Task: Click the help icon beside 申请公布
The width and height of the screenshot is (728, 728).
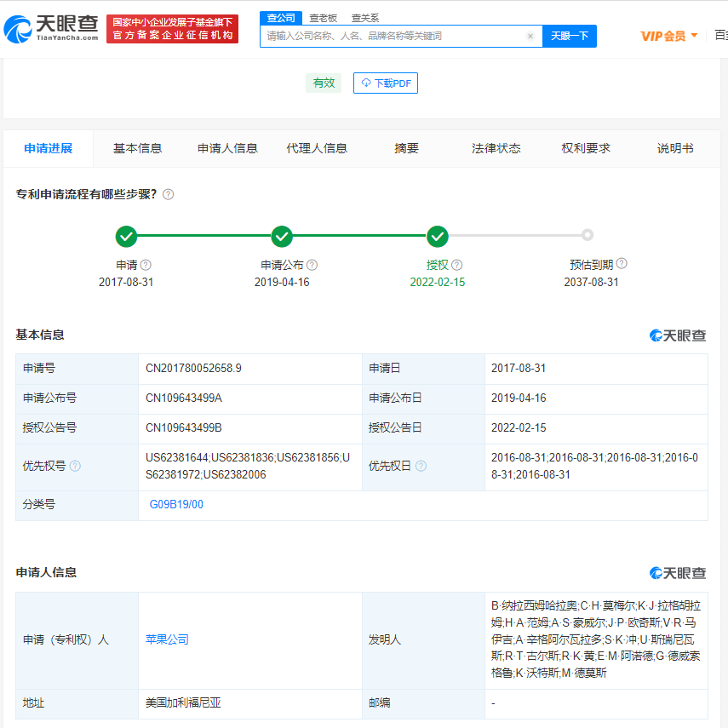Action: click(312, 265)
